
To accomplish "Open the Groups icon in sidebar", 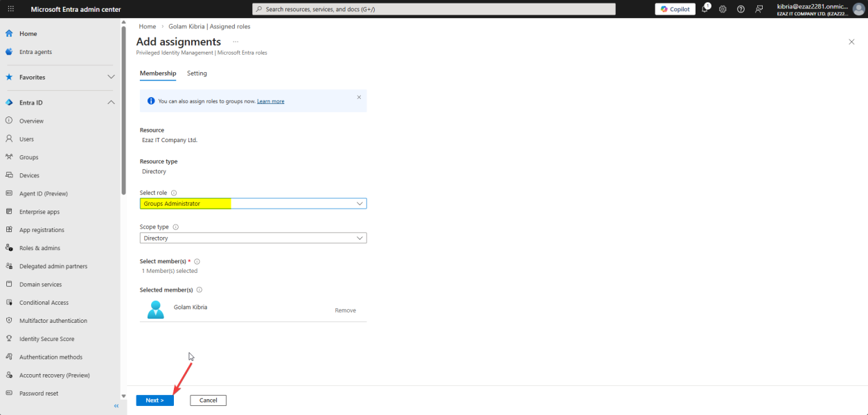I will click(x=9, y=157).
